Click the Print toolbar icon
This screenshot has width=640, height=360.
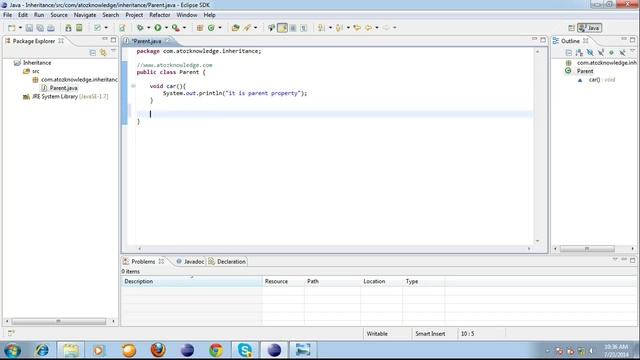(x=51, y=28)
